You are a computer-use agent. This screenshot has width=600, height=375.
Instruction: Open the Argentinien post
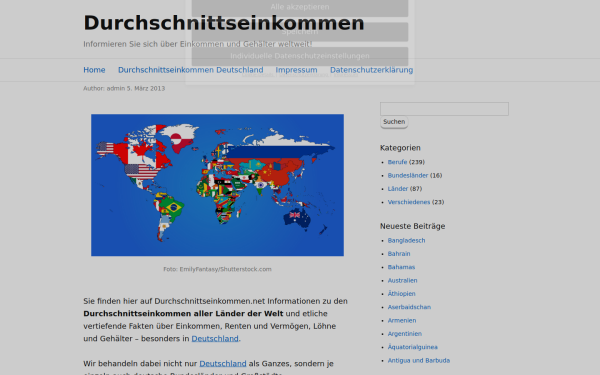point(404,334)
